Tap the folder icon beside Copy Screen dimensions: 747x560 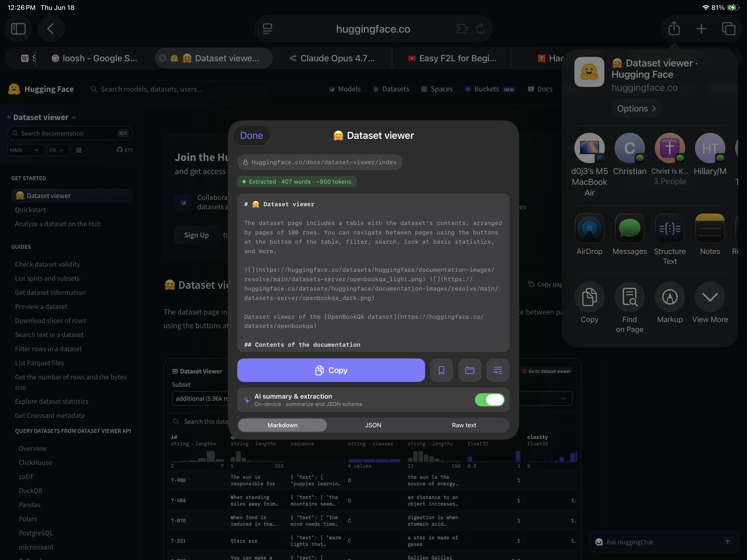[470, 370]
